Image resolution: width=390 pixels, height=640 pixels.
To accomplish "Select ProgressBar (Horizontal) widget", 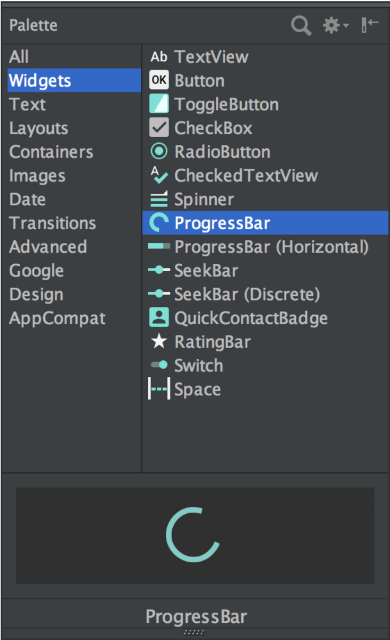I will tap(258, 247).
